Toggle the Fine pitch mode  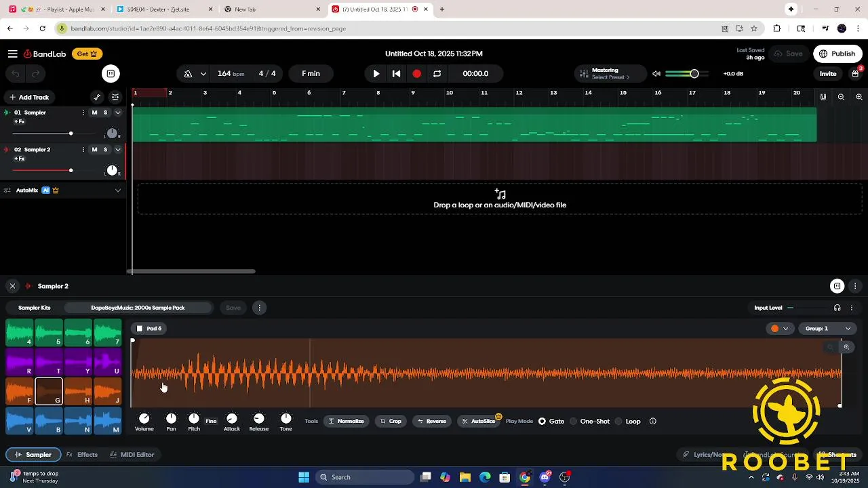(x=211, y=421)
